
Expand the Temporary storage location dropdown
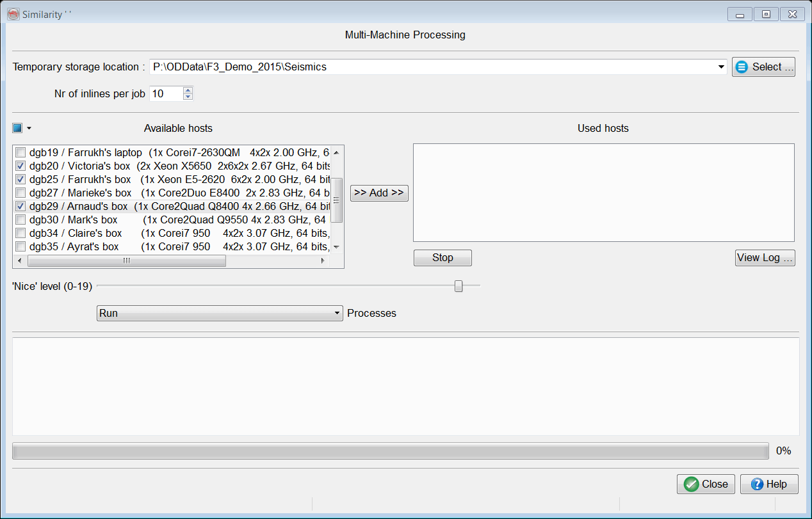(x=721, y=67)
